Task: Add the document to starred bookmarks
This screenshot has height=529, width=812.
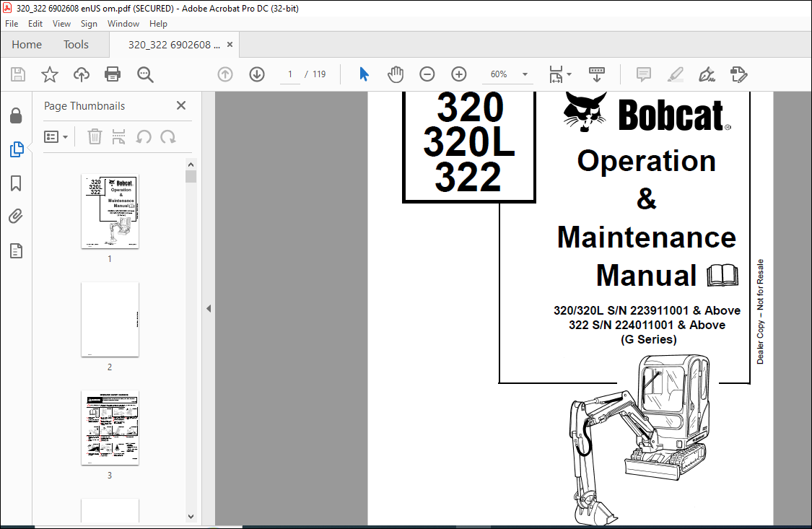Action: [x=50, y=74]
